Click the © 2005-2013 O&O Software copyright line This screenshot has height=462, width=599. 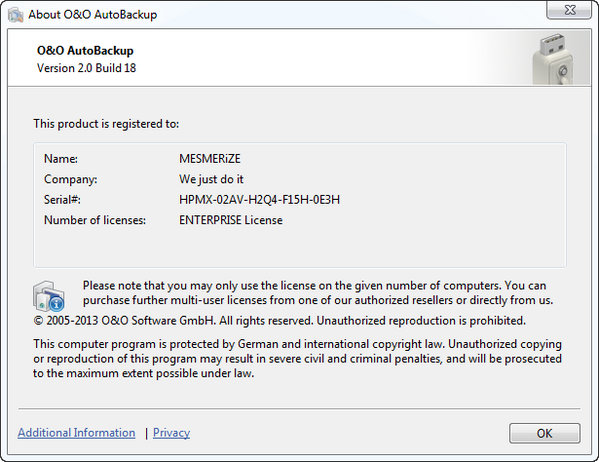point(280,321)
